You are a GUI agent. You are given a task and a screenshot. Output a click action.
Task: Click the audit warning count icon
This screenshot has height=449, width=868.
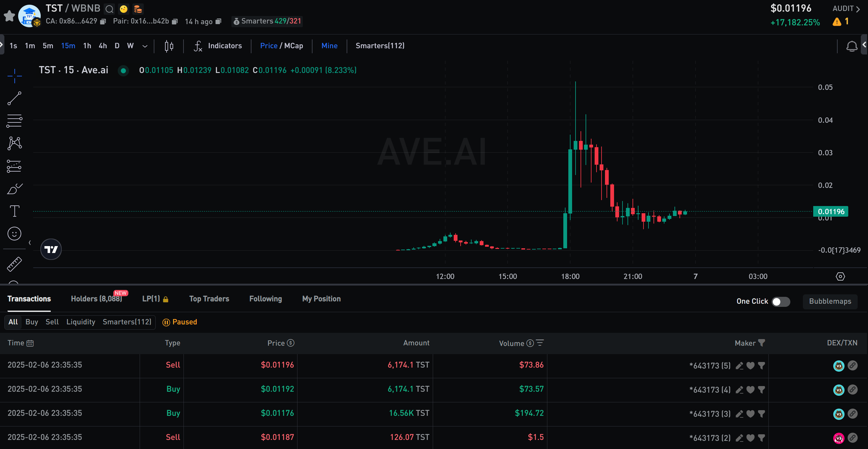[841, 22]
